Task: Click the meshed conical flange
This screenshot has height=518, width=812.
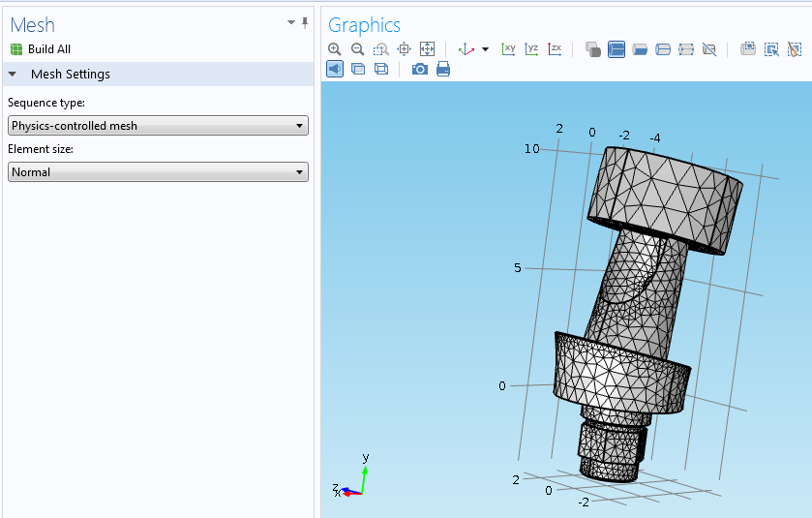Action: coord(621,374)
